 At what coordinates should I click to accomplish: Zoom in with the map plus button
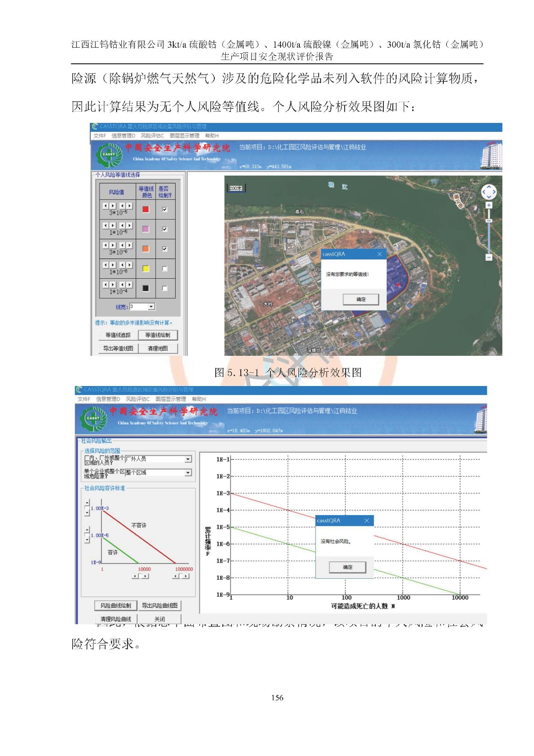click(x=489, y=205)
